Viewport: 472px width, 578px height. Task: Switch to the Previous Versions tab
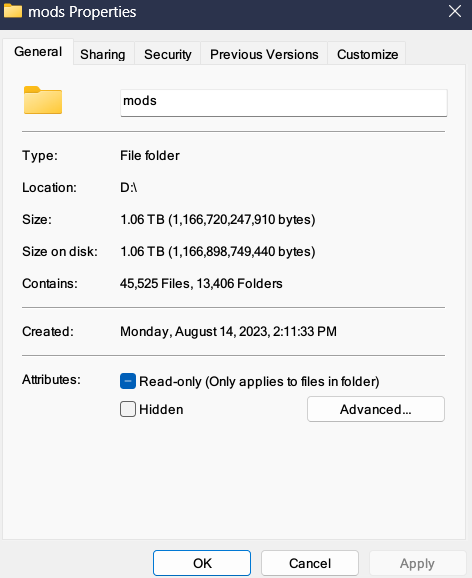click(x=264, y=55)
